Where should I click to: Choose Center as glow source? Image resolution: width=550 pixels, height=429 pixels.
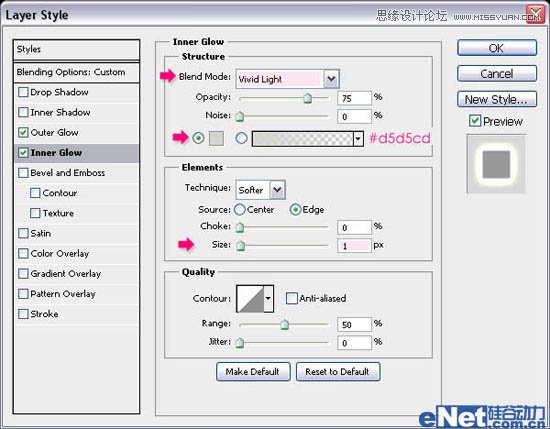click(x=240, y=210)
